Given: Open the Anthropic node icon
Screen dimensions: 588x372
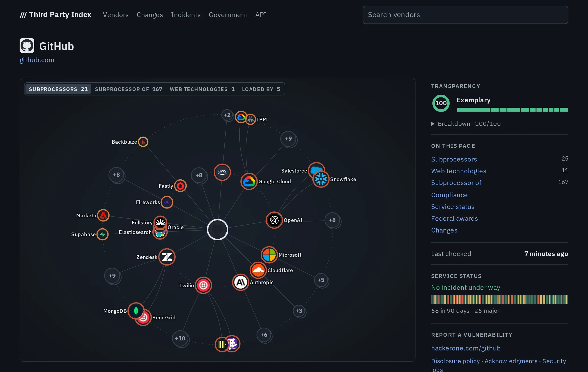Looking at the screenshot, I should [241, 282].
